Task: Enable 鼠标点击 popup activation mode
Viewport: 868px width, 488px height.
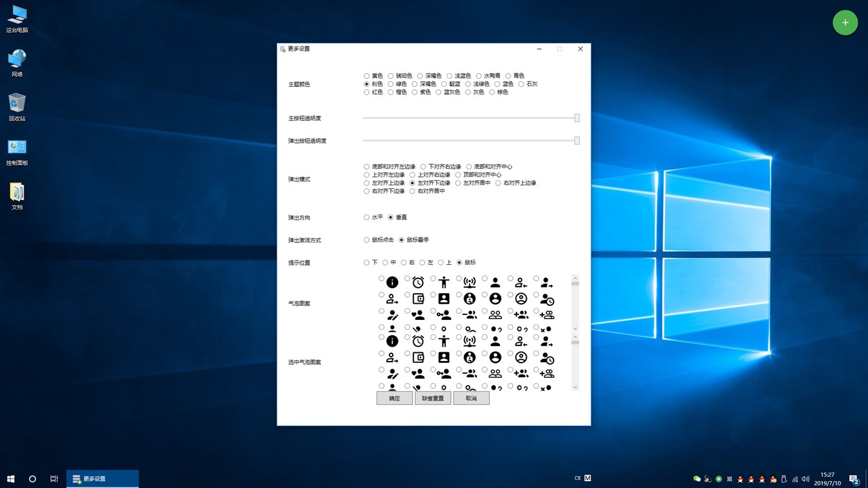Action: (x=366, y=239)
